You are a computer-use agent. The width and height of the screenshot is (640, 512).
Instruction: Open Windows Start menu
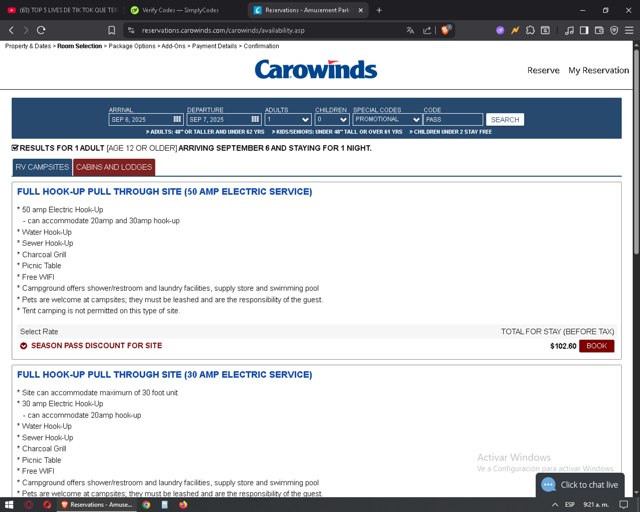point(9,505)
